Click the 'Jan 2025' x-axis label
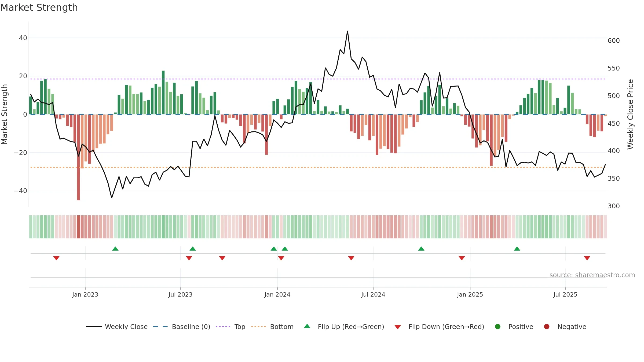 (x=470, y=294)
